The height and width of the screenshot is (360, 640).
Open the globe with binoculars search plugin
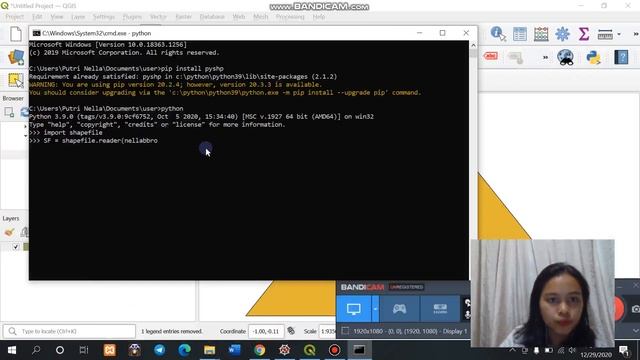click(565, 58)
